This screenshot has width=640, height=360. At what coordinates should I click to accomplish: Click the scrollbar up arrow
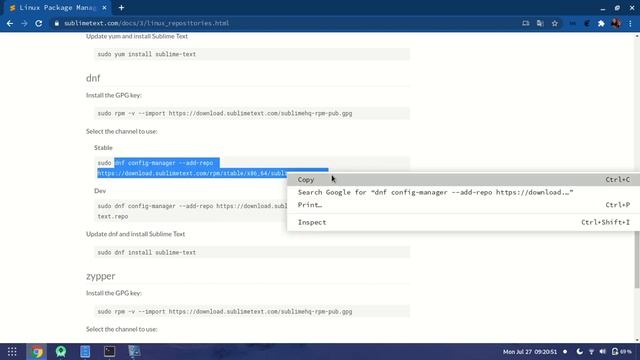(x=637, y=36)
